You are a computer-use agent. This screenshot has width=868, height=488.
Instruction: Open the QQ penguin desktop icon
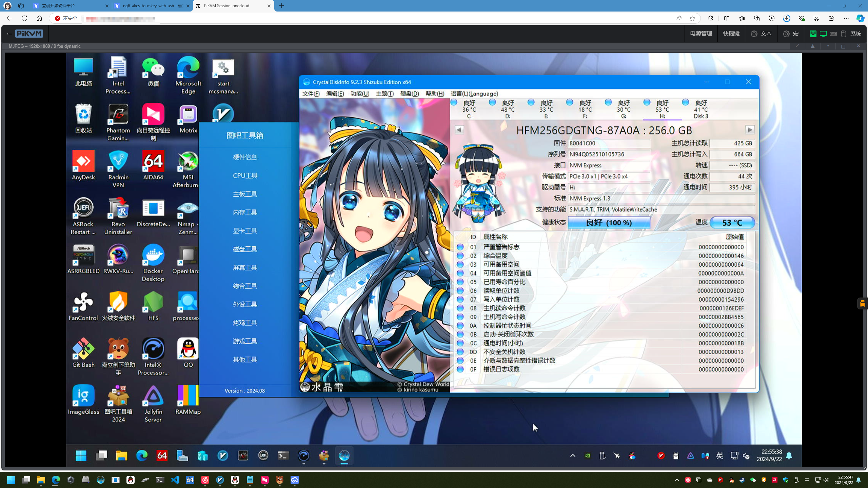(x=188, y=353)
